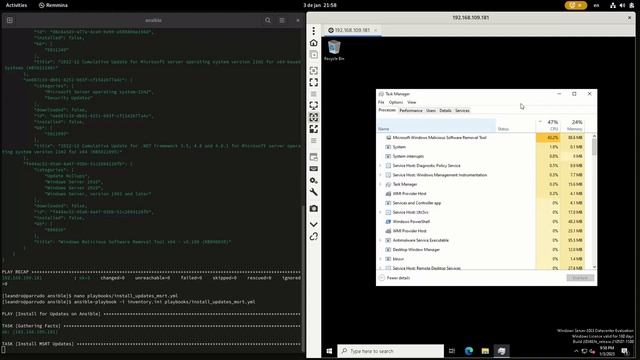Image resolution: width=640 pixels, height=360 pixels.
Task: Sort processes by Memory column header
Action: click(573, 125)
